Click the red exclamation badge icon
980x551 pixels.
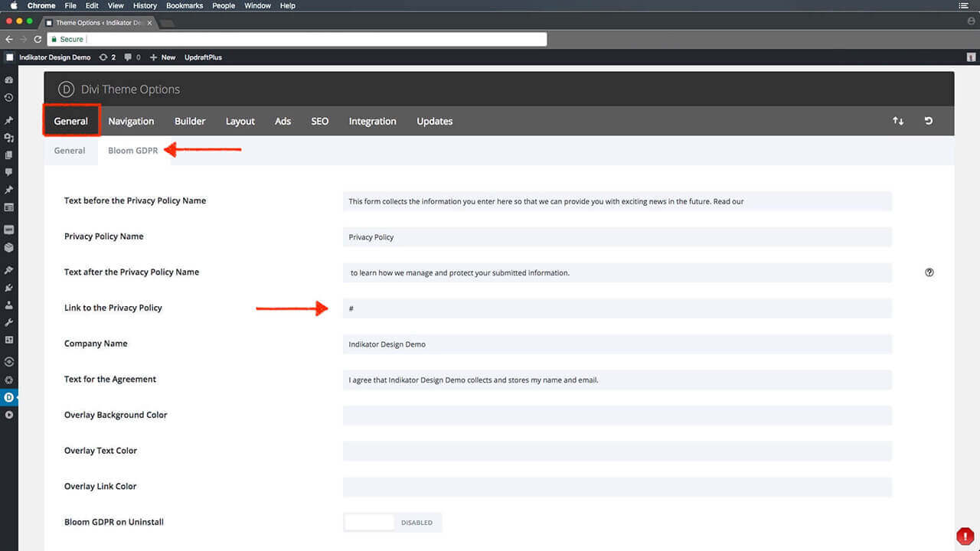(x=965, y=536)
